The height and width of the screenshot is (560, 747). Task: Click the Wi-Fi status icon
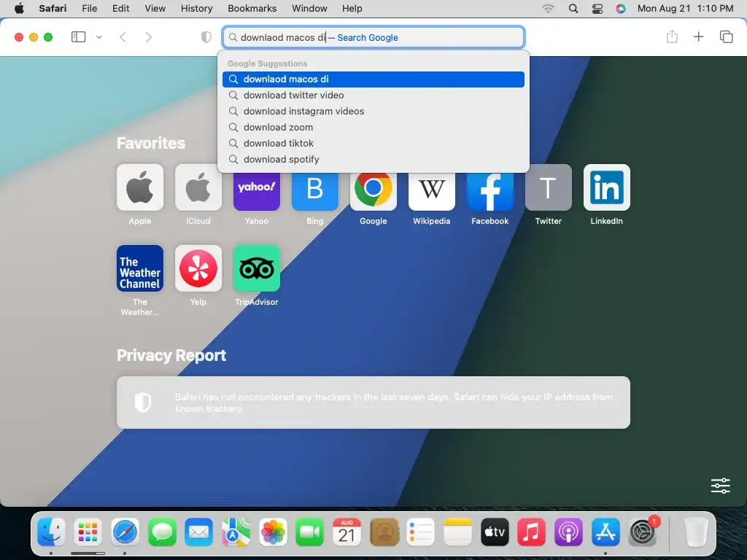pyautogui.click(x=549, y=8)
